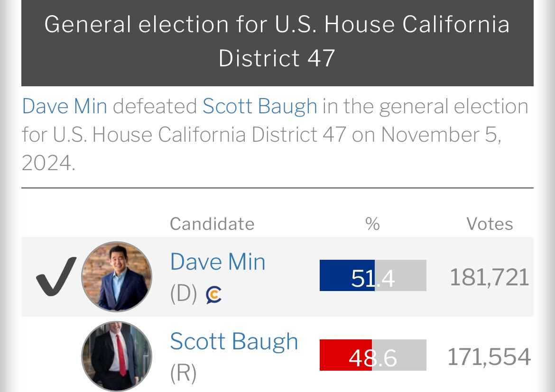Open Scott Baugh's profile photo
This screenshot has width=555, height=392.
[x=117, y=356]
